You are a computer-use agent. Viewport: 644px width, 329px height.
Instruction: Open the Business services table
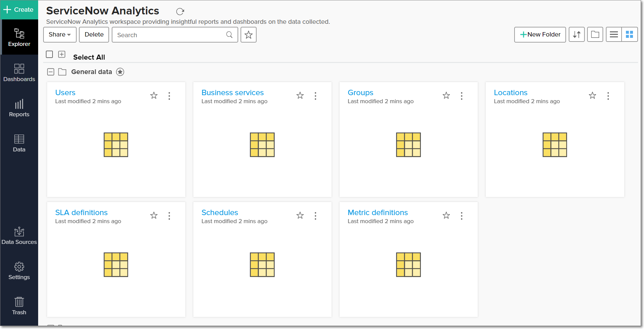point(233,93)
